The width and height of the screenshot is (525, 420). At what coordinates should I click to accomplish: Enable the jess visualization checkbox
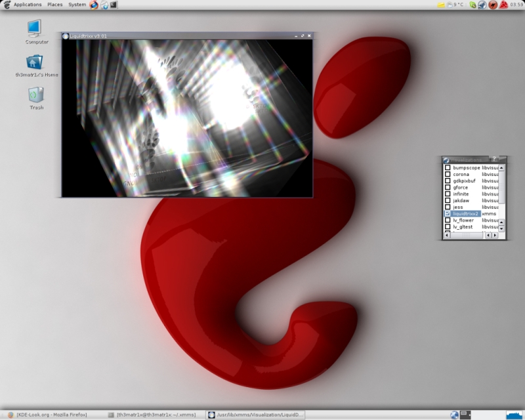(448, 207)
